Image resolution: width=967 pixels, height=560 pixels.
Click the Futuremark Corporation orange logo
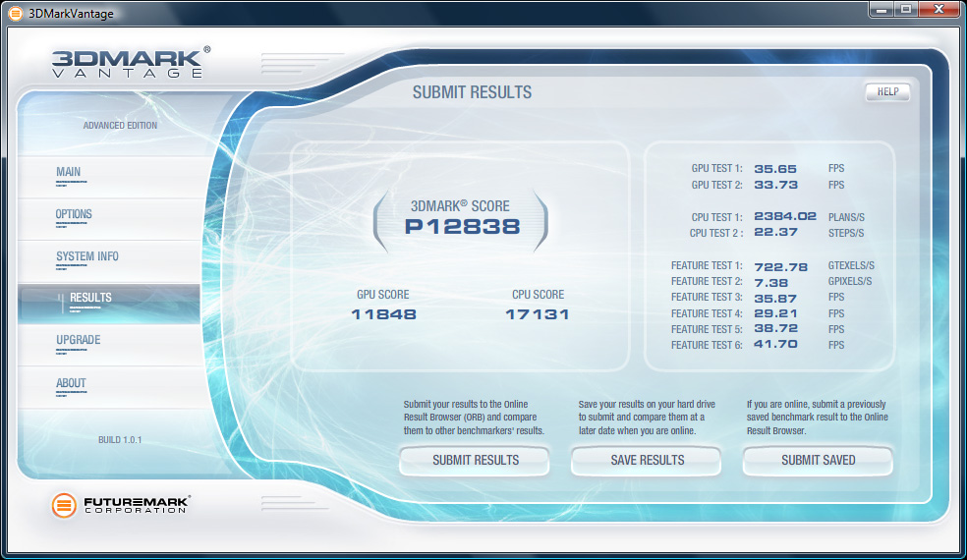[64, 505]
